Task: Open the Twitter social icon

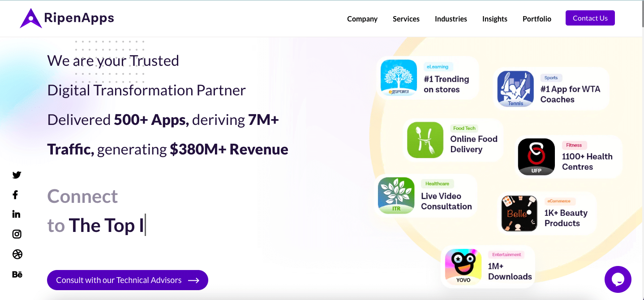Action: click(x=17, y=175)
